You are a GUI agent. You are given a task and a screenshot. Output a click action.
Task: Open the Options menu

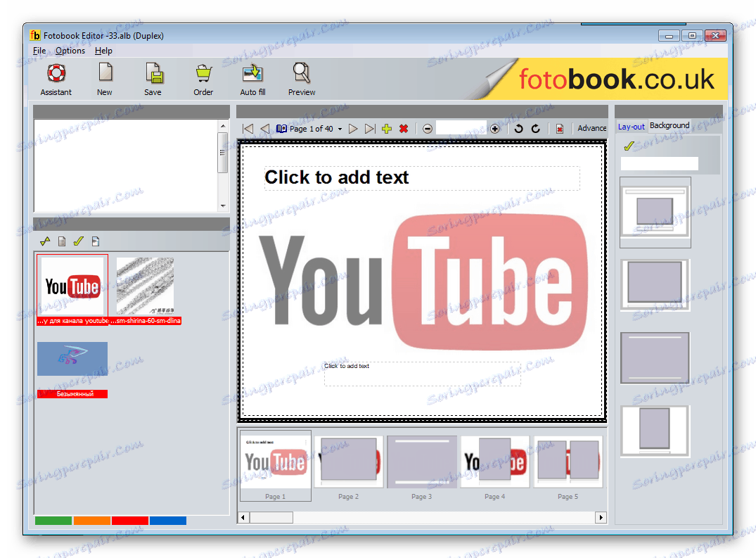pyautogui.click(x=70, y=51)
